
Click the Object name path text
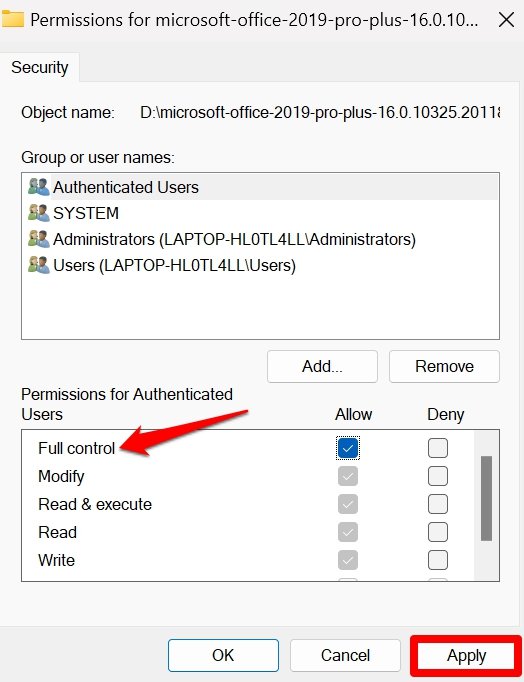[320, 113]
